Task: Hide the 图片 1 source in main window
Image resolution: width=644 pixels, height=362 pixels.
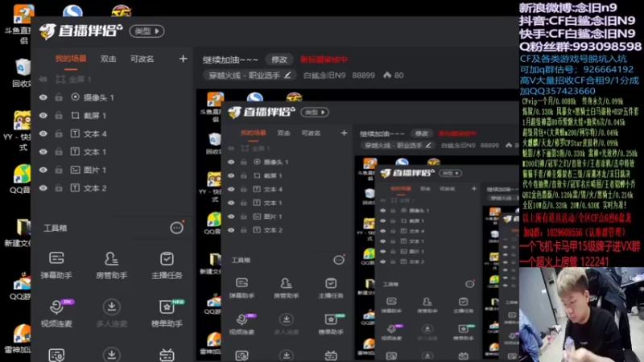Action: (x=43, y=170)
